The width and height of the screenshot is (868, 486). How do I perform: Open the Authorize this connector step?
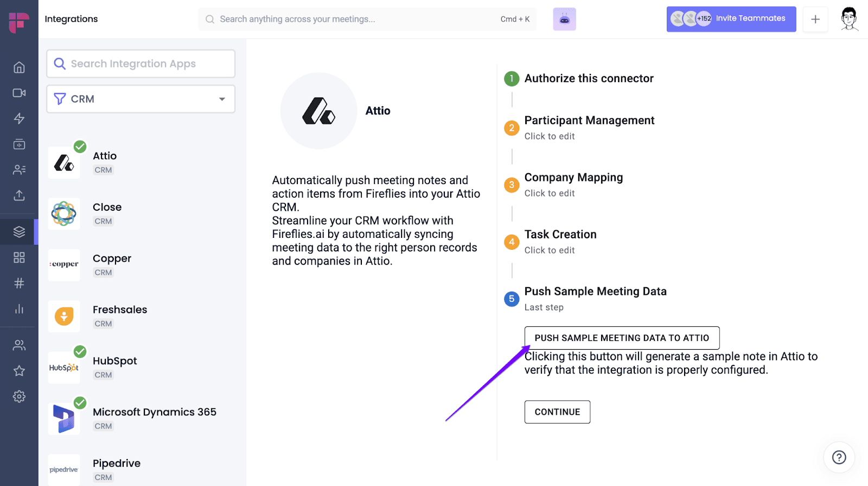589,78
